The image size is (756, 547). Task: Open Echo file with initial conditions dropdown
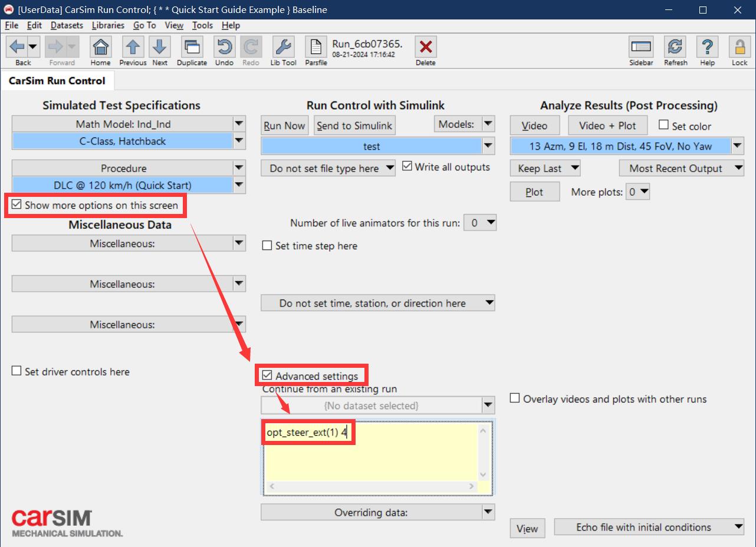point(649,527)
